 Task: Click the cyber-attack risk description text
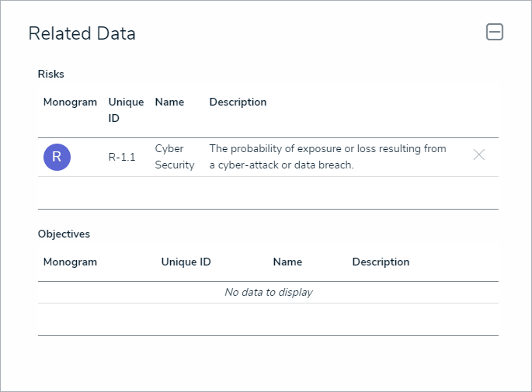pos(328,157)
